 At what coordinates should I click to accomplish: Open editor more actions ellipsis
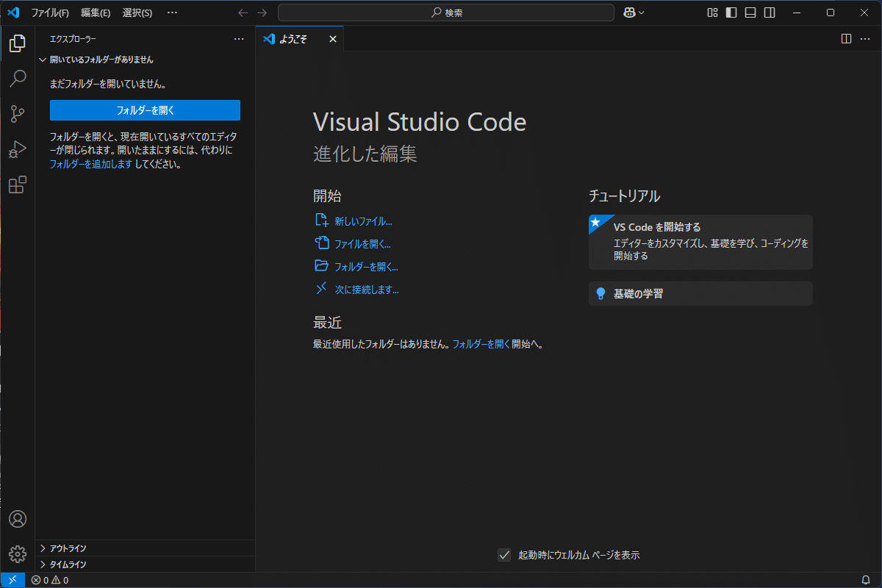pos(865,39)
